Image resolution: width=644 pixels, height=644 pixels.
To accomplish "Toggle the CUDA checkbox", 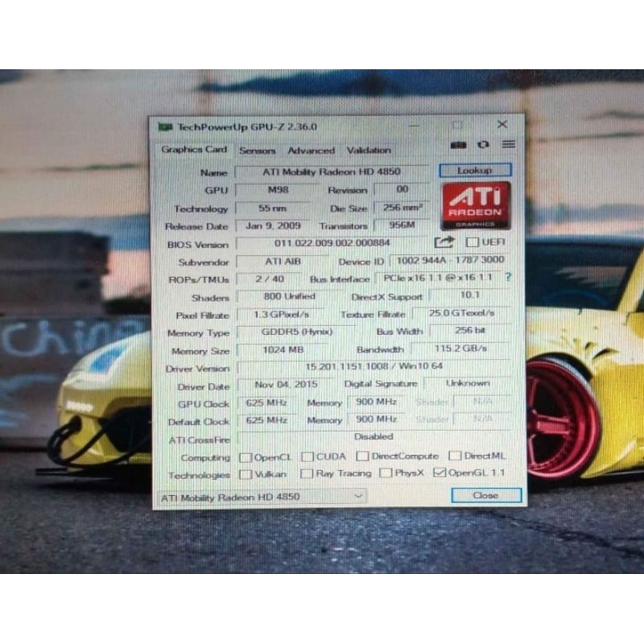I will click(308, 456).
